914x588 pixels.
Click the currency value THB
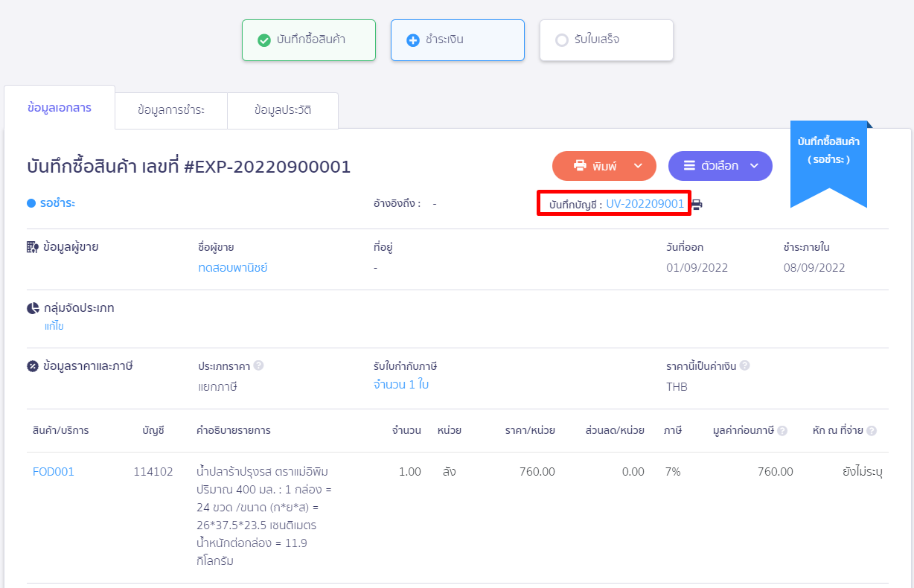[677, 387]
